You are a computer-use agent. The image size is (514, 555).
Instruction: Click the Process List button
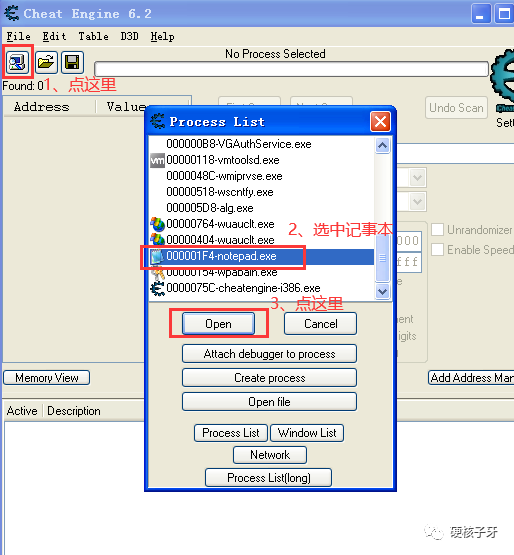click(x=231, y=433)
